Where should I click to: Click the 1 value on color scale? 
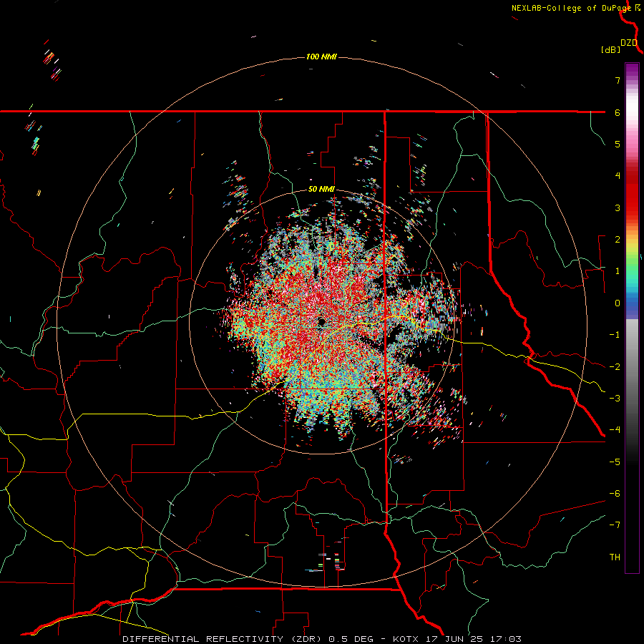coord(618,271)
